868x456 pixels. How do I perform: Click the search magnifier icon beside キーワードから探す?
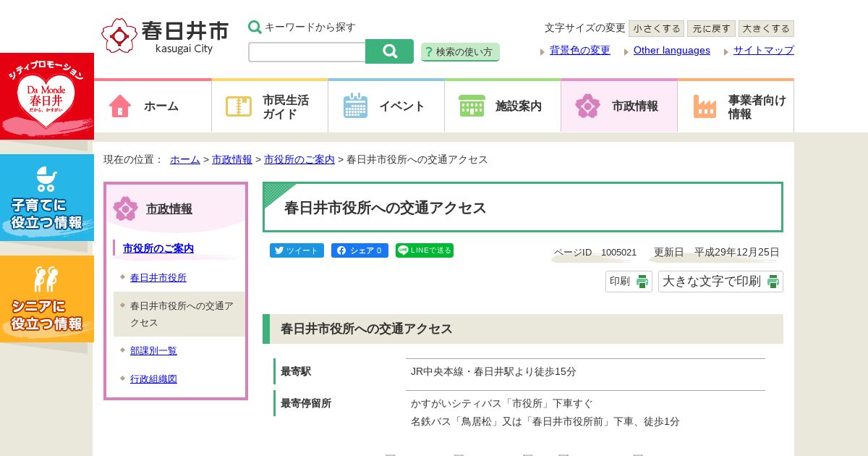(x=255, y=27)
